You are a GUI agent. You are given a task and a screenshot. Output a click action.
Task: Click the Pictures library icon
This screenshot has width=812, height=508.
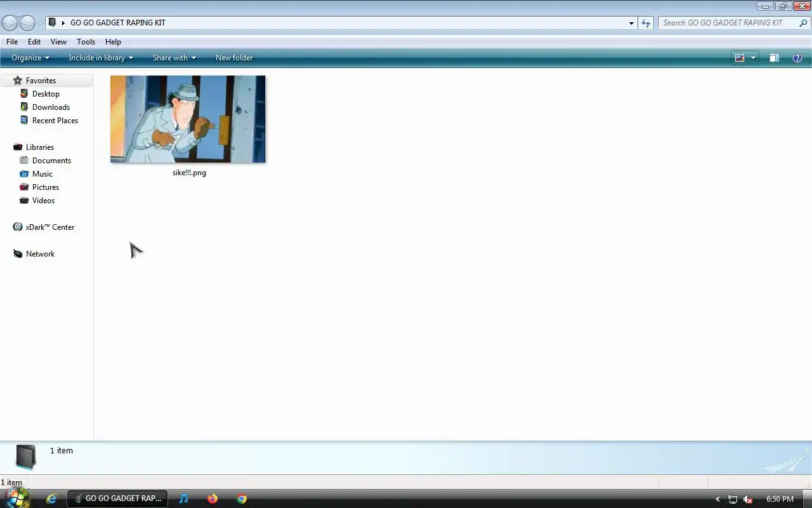24,187
